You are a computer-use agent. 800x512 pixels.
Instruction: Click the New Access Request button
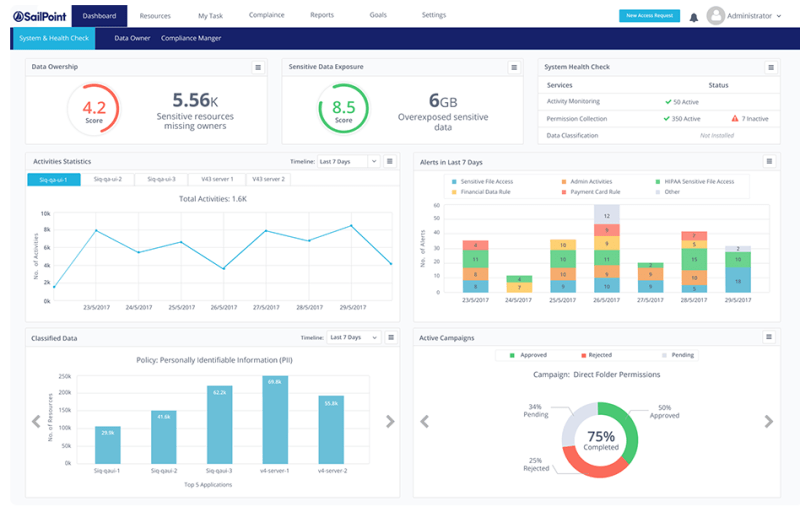[x=649, y=16]
